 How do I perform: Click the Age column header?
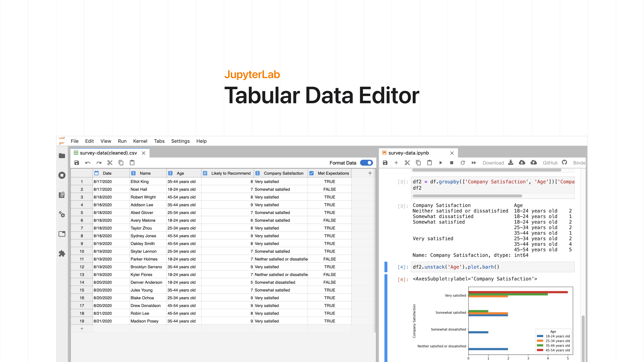coord(184,173)
